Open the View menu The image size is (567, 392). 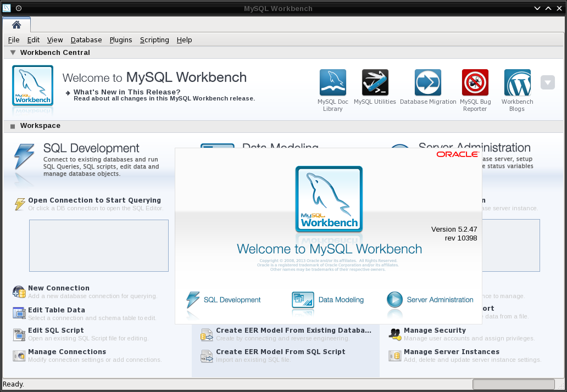[x=55, y=40]
